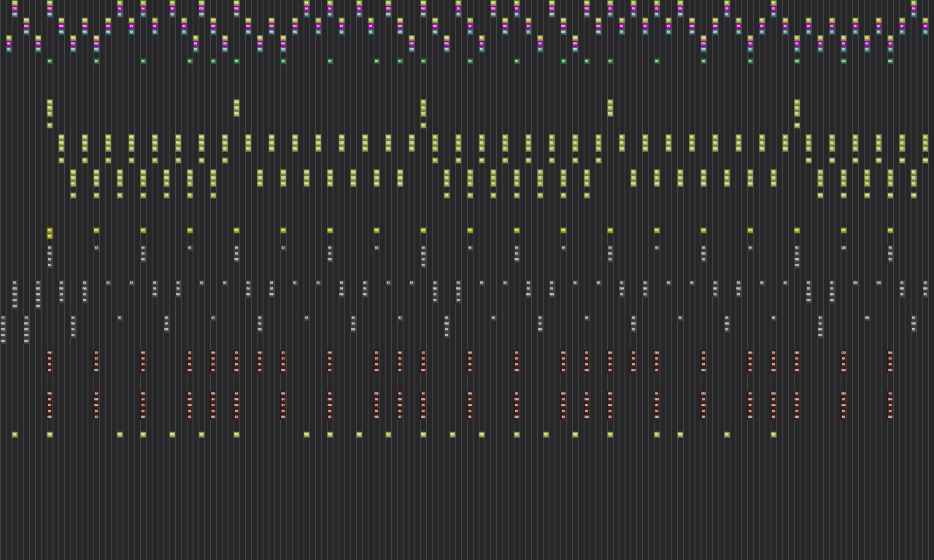
Task: Click the gray note stack at far-right edge
Action: pos(925,289)
